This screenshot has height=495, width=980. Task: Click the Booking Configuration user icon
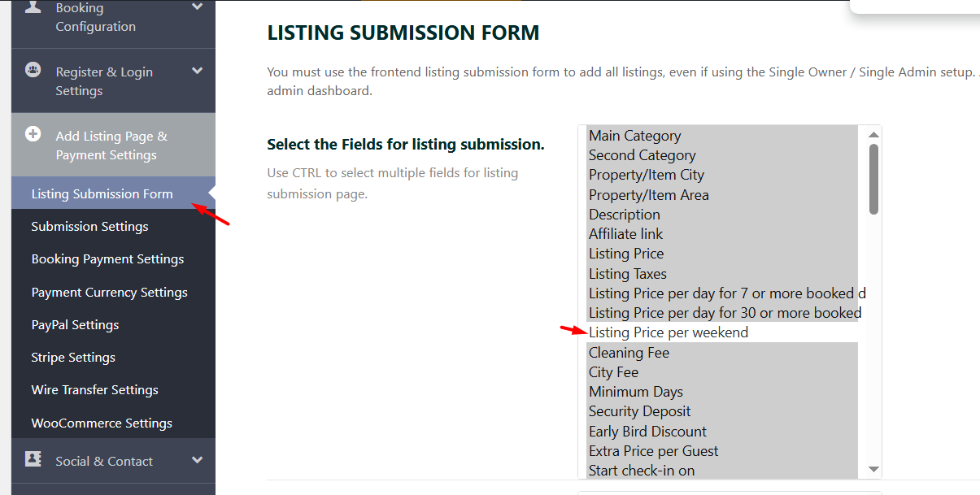(x=33, y=7)
